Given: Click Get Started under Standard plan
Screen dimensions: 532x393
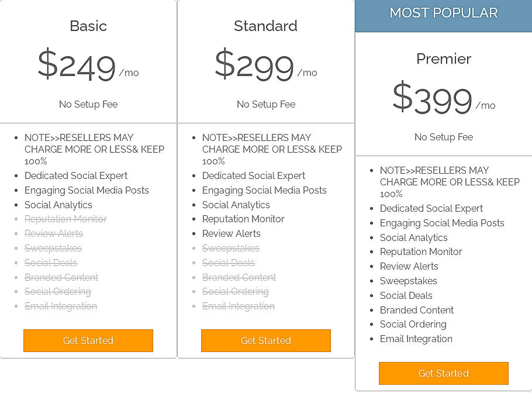Looking at the screenshot, I should coord(265,340).
